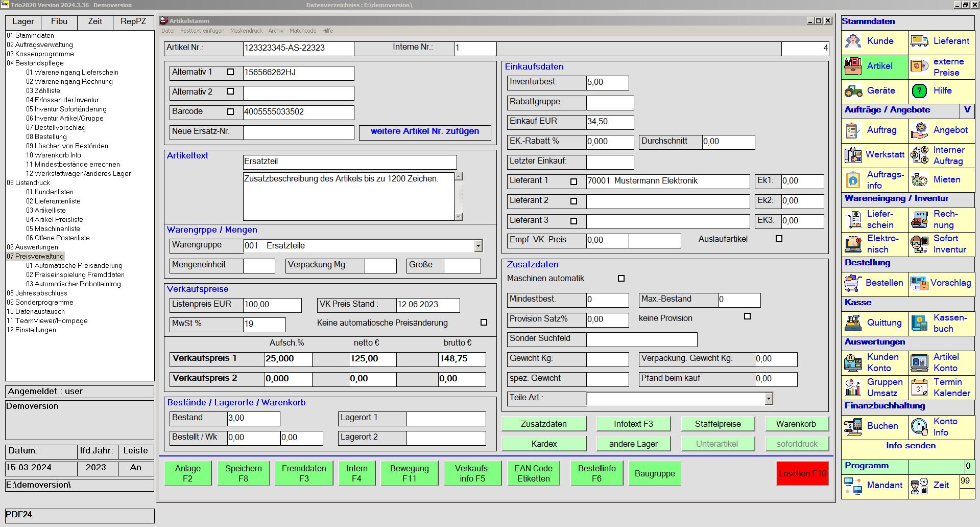Switch to the Fibu tab
980x527 pixels.
coord(59,21)
